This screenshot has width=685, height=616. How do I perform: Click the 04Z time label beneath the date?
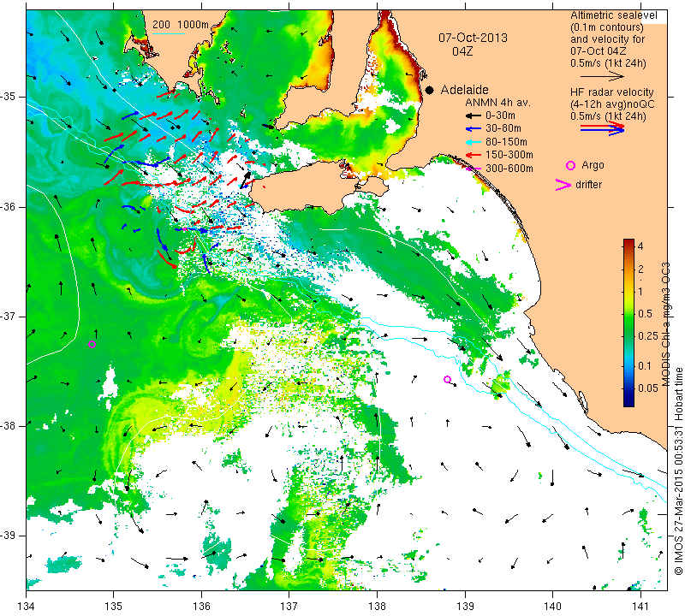coord(462,51)
